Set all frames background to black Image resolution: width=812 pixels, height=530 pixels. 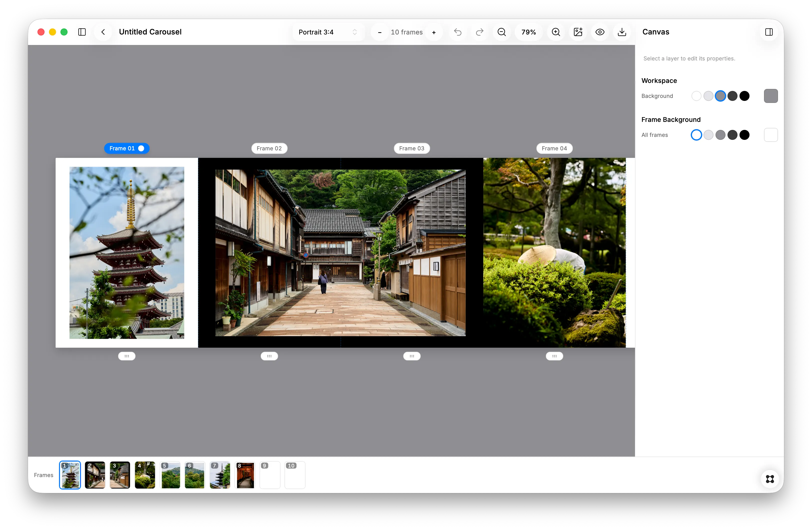tap(744, 135)
